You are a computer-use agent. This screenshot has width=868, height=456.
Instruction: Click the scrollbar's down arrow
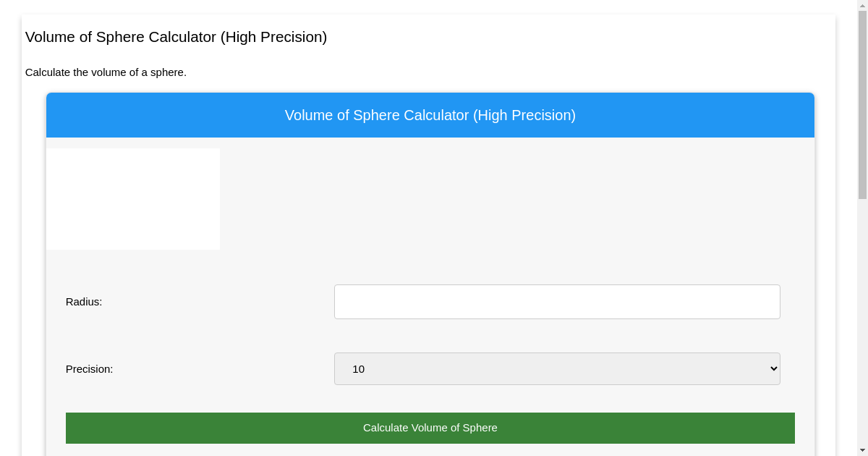coord(862,450)
